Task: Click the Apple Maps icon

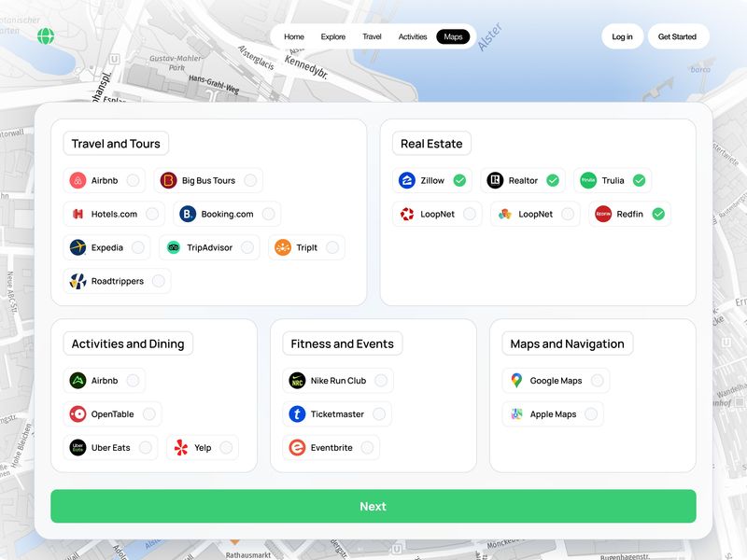Action: pos(516,413)
